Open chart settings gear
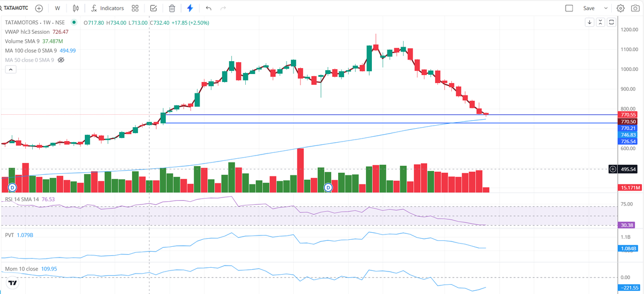 click(620, 8)
